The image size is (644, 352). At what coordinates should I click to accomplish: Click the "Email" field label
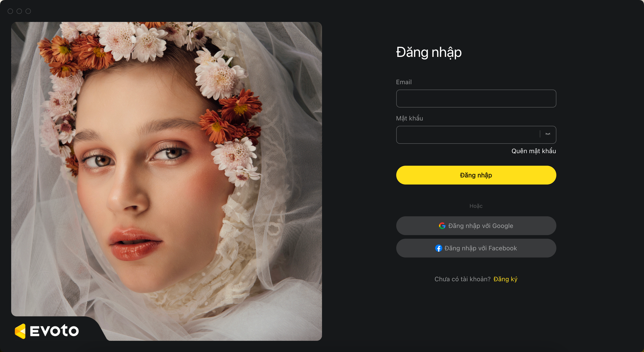click(404, 82)
